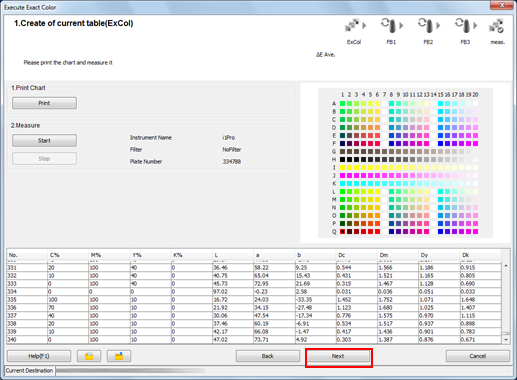Click the Y% column header
Image resolution: width=517 pixels, height=380 pixels.
tap(151, 255)
